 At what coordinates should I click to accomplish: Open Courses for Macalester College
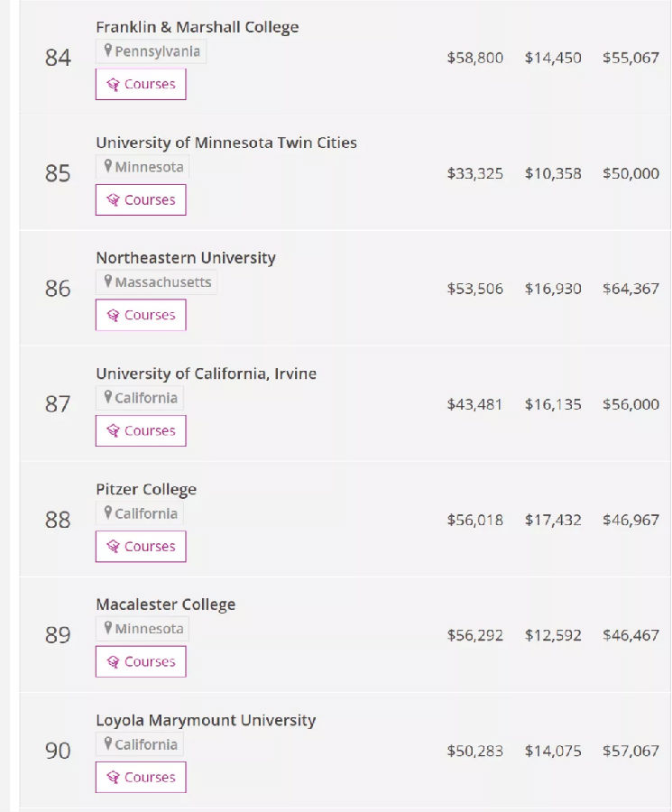tap(141, 662)
